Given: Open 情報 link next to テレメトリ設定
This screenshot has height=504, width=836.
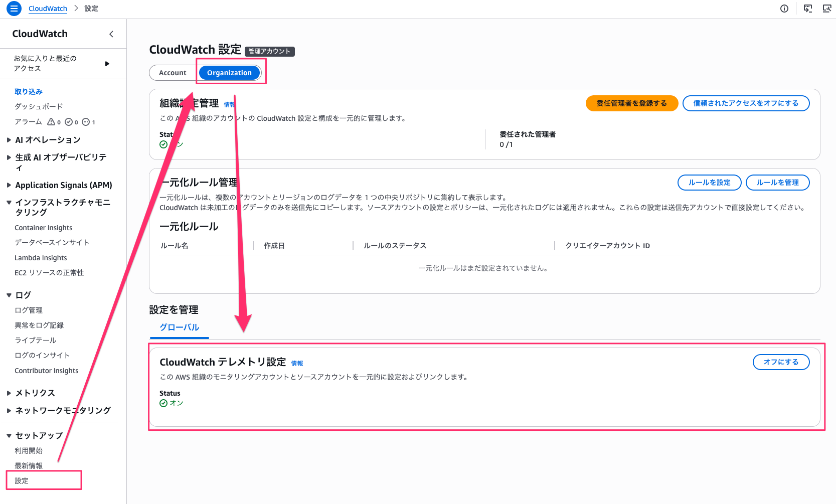Looking at the screenshot, I should [x=297, y=363].
